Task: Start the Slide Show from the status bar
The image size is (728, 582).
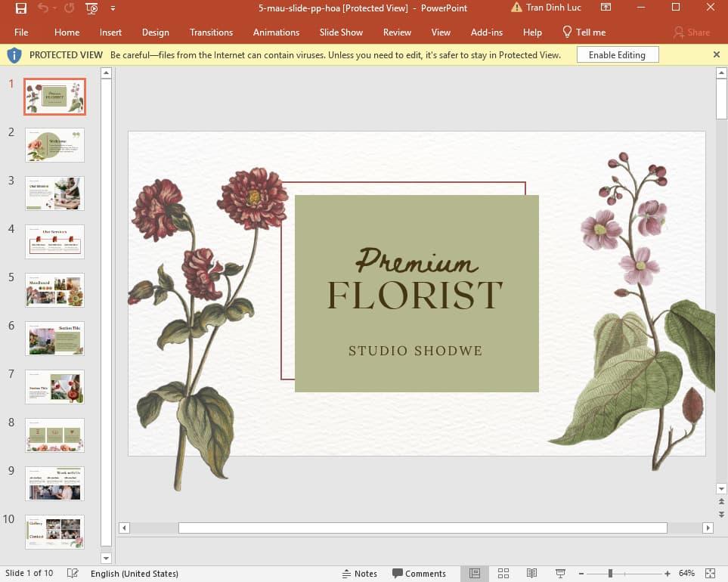Action: [x=559, y=573]
